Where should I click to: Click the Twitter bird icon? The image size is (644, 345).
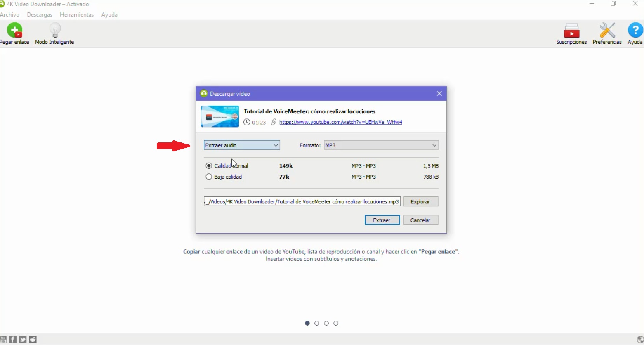(23, 339)
